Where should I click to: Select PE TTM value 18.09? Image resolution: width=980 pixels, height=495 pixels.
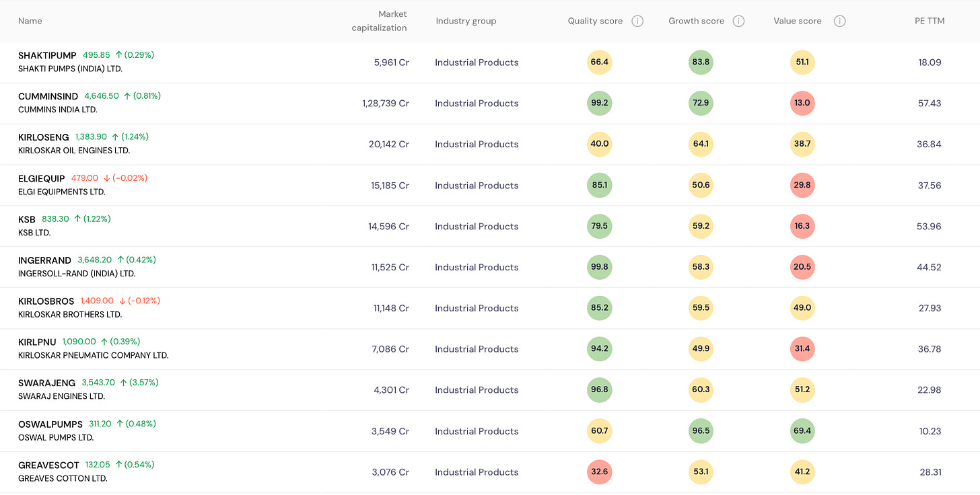930,63
